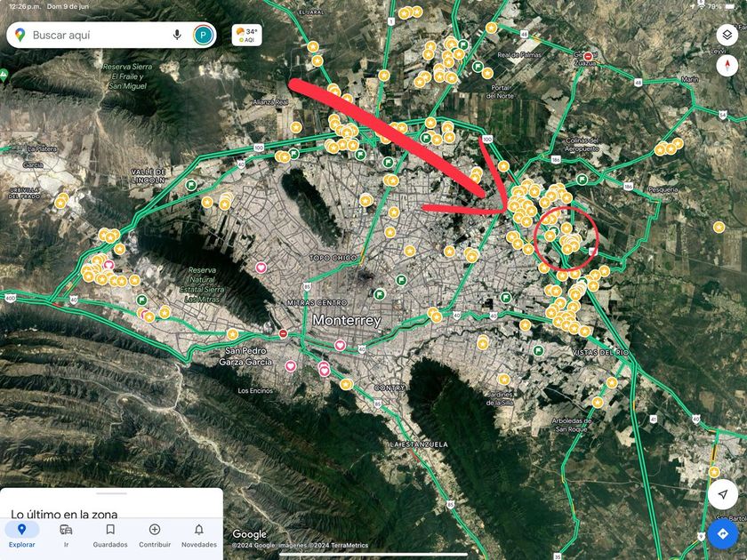Tap green flag pin near Colinas del Aeropuerto
The height and width of the screenshot is (560, 747).
pyautogui.click(x=582, y=180)
